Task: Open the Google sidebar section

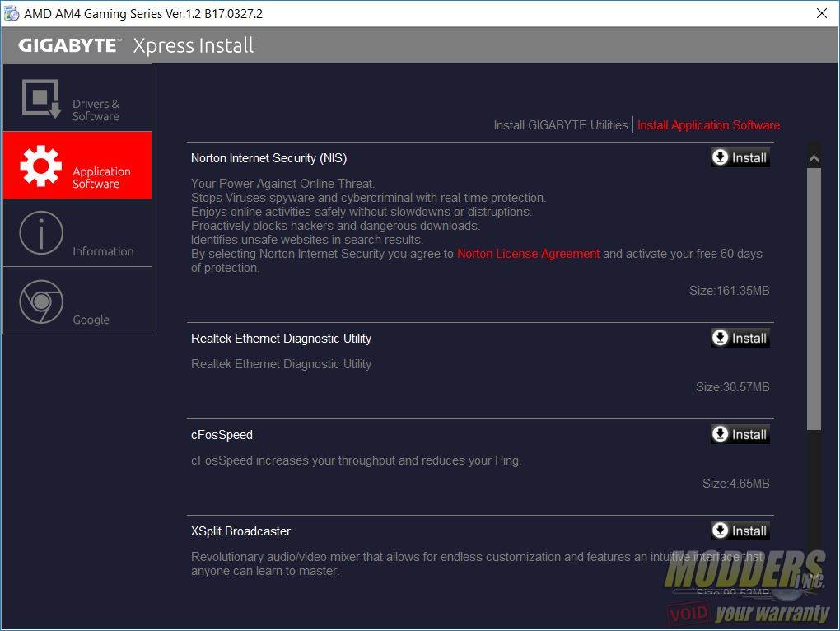Action: 77,301
